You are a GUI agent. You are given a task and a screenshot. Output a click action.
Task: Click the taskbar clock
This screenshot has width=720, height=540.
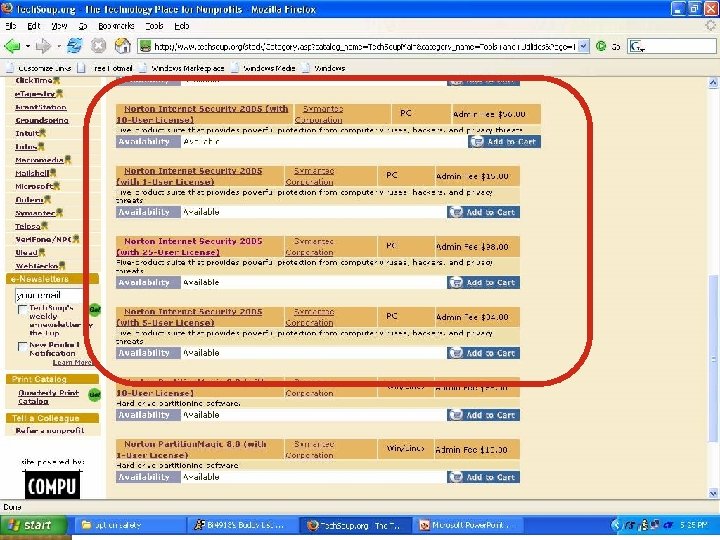click(694, 525)
